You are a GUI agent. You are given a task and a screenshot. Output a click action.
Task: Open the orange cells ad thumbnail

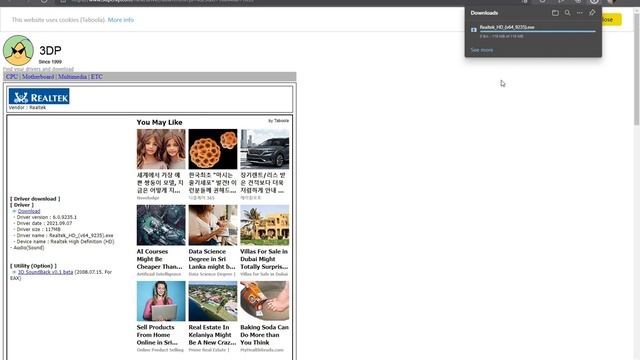pyautogui.click(x=213, y=149)
